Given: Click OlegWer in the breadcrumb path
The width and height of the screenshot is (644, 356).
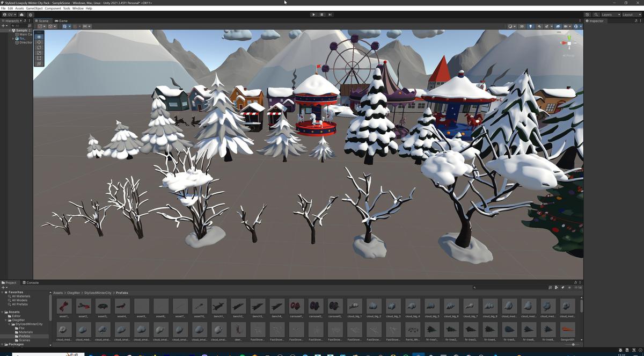Looking at the screenshot, I should 73,293.
